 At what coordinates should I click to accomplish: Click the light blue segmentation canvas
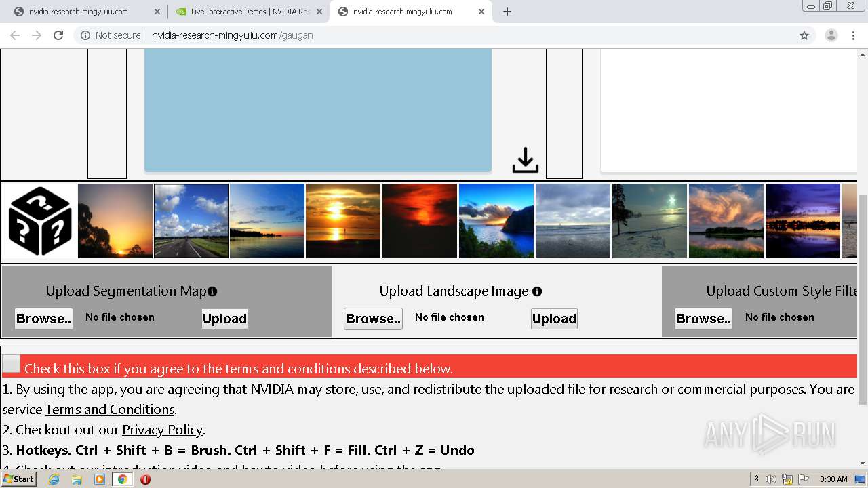coord(318,110)
